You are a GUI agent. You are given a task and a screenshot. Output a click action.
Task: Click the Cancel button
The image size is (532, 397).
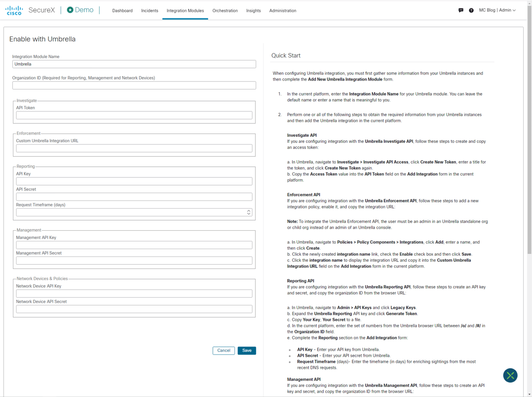(x=223, y=350)
